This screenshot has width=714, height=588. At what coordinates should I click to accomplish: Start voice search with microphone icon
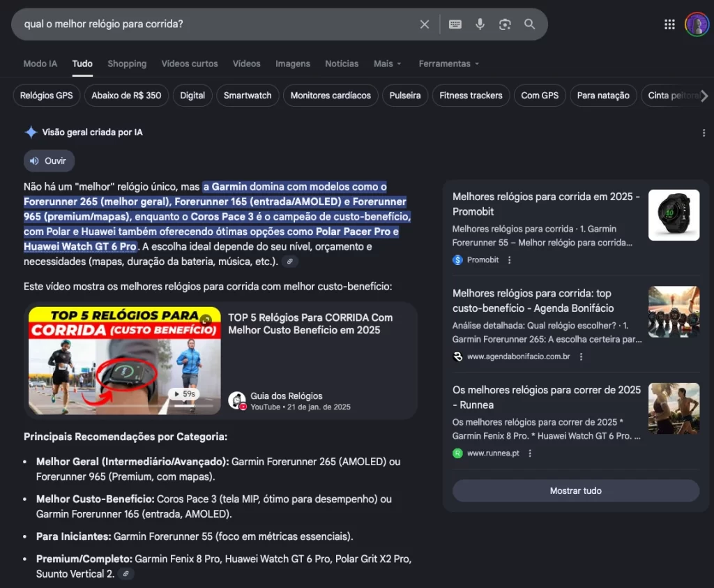(x=480, y=24)
